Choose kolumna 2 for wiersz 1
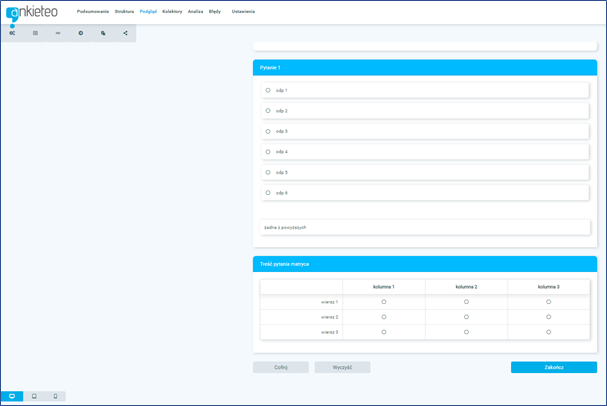The height and width of the screenshot is (406, 607). coord(466,301)
